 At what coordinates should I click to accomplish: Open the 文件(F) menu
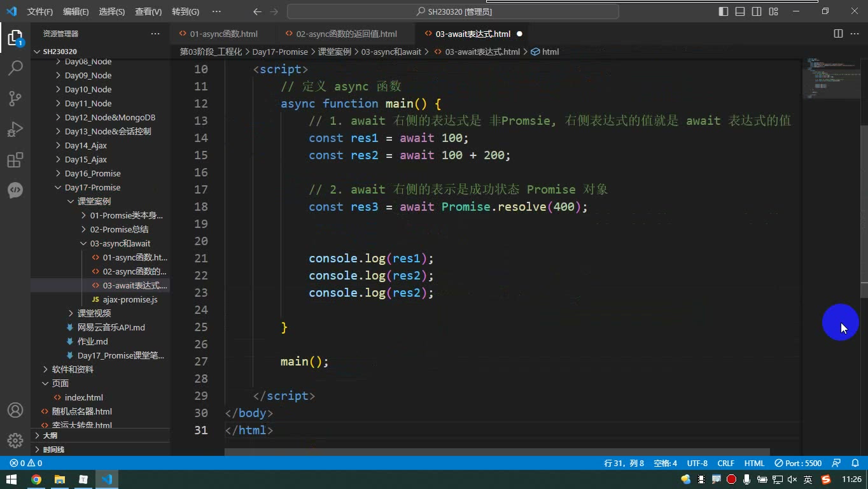pos(40,11)
